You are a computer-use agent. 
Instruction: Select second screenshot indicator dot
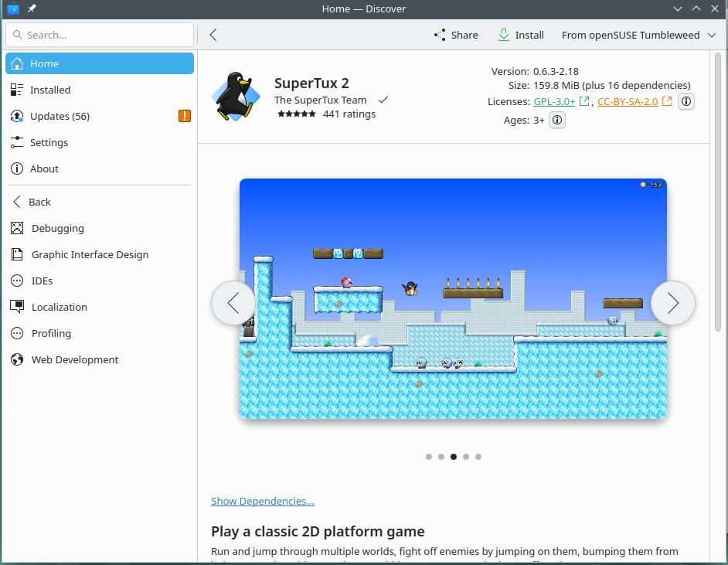[x=441, y=457]
